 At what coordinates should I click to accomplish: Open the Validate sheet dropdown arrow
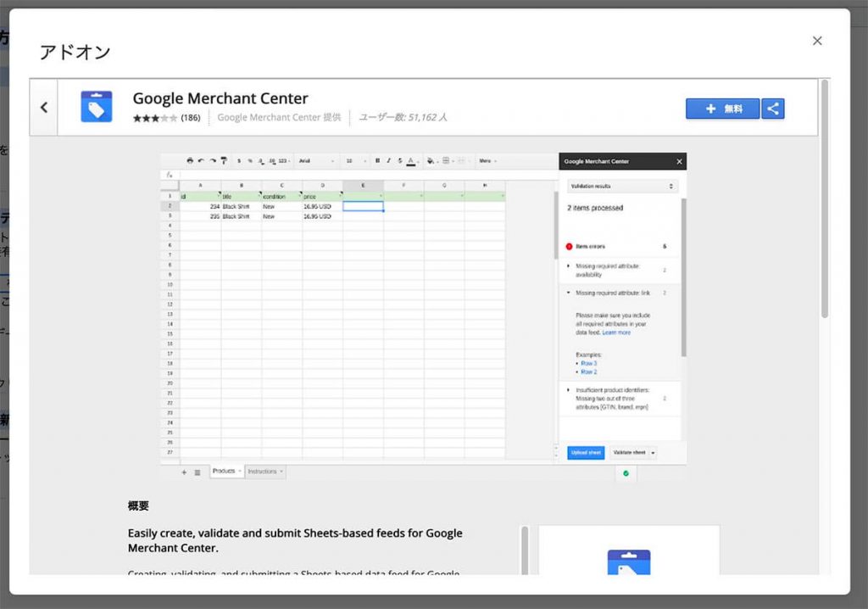pos(654,453)
